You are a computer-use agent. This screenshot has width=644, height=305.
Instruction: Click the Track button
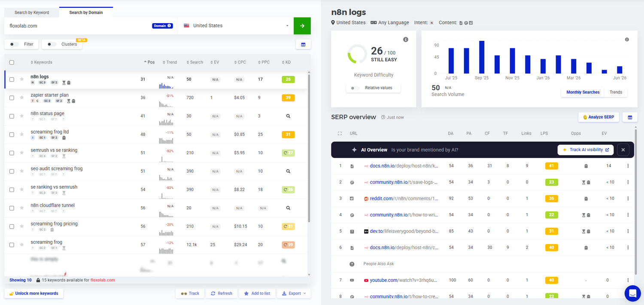(190, 293)
